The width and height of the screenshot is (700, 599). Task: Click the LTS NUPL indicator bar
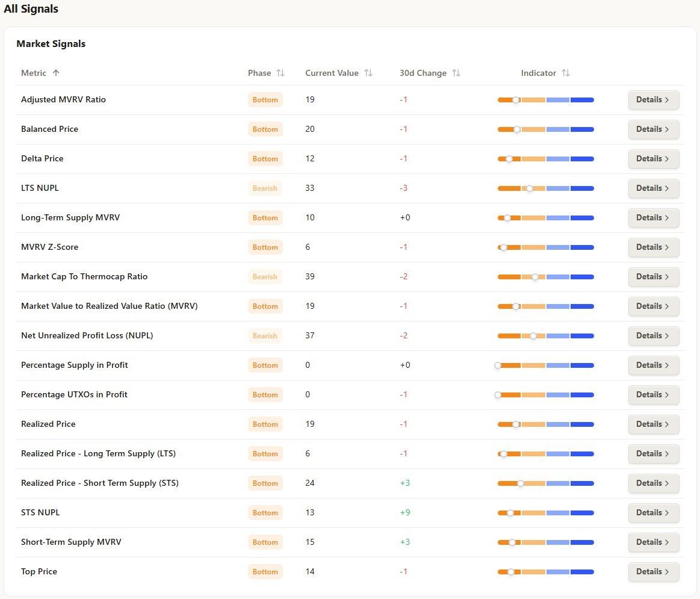point(545,188)
